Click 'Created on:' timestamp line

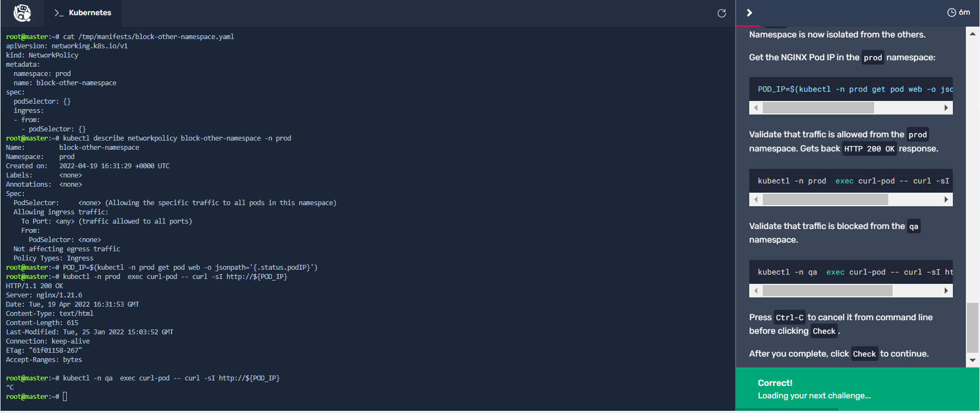coord(87,166)
